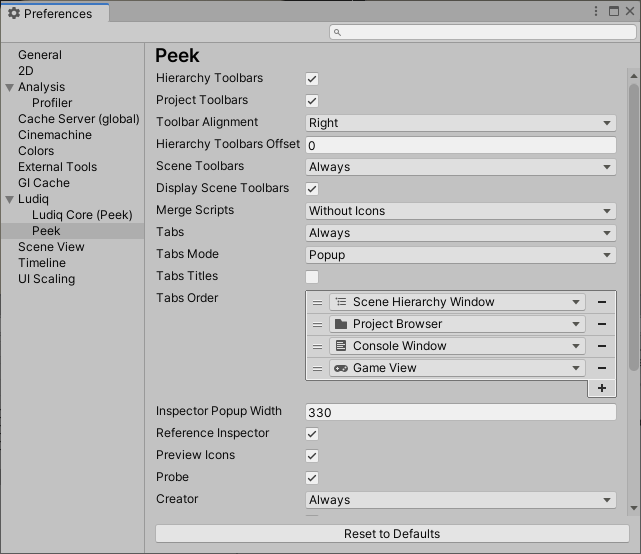
Task: Open External Tools preferences
Action: coord(58,167)
